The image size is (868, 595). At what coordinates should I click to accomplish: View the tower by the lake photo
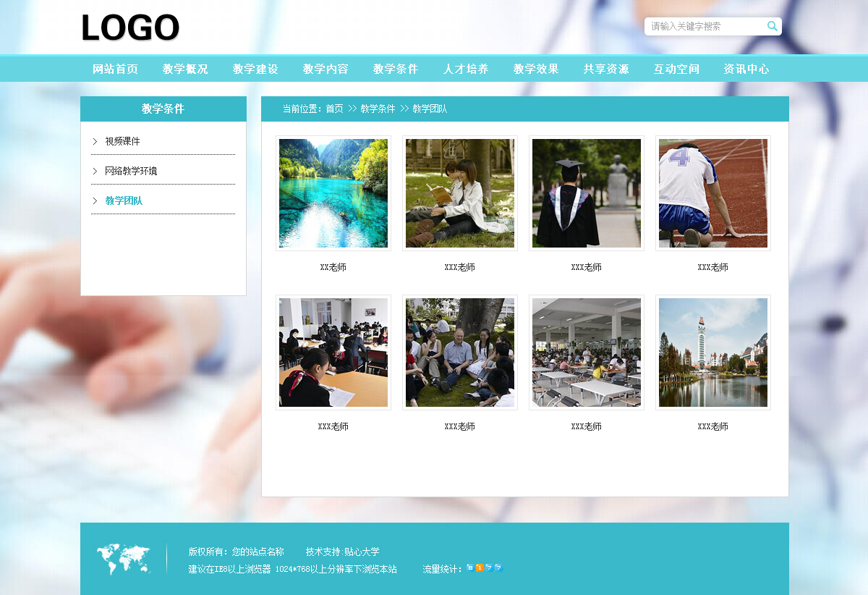(713, 353)
